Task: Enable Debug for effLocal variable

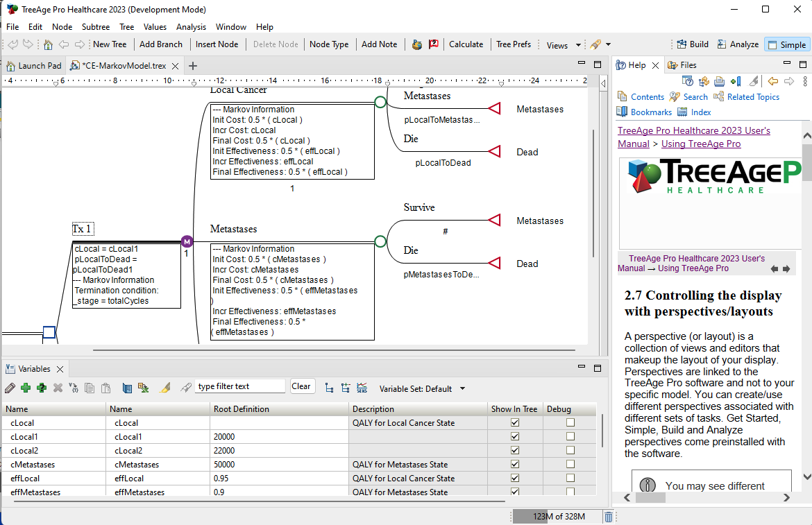Action: tap(570, 479)
